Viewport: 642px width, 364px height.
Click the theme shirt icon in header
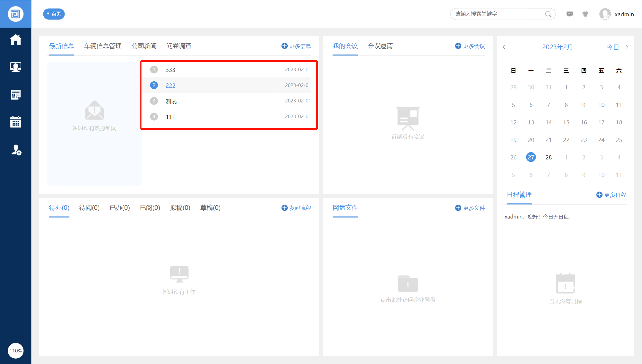[x=585, y=14]
